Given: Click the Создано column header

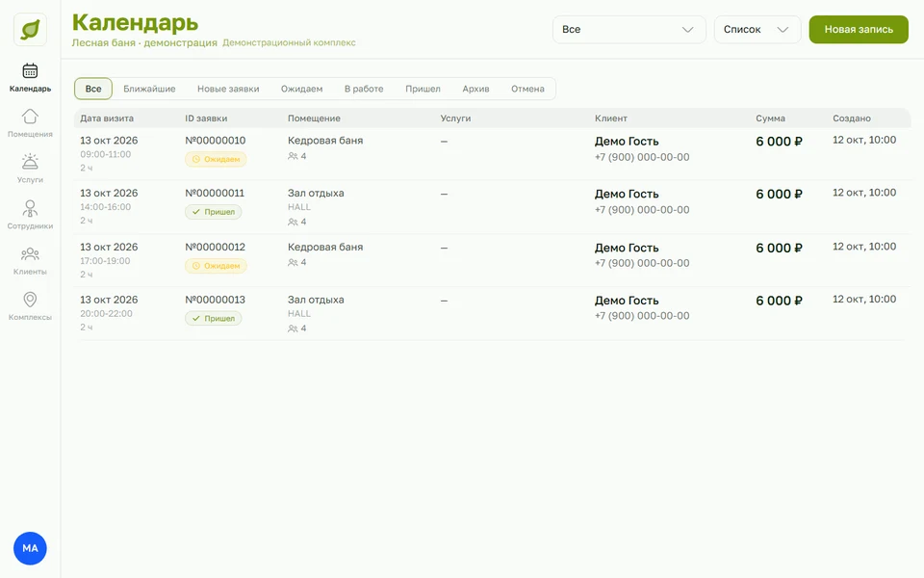Looking at the screenshot, I should 852,118.
